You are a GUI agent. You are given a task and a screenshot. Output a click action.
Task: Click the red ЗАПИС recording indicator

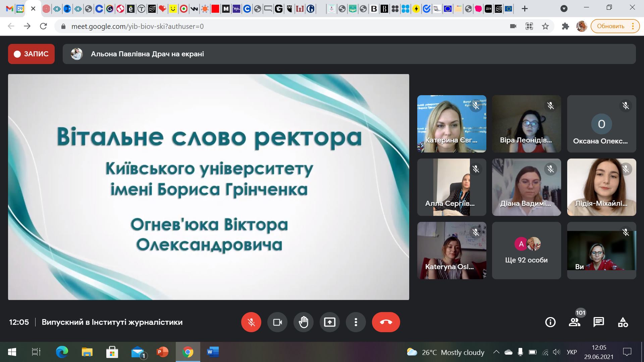tap(31, 54)
